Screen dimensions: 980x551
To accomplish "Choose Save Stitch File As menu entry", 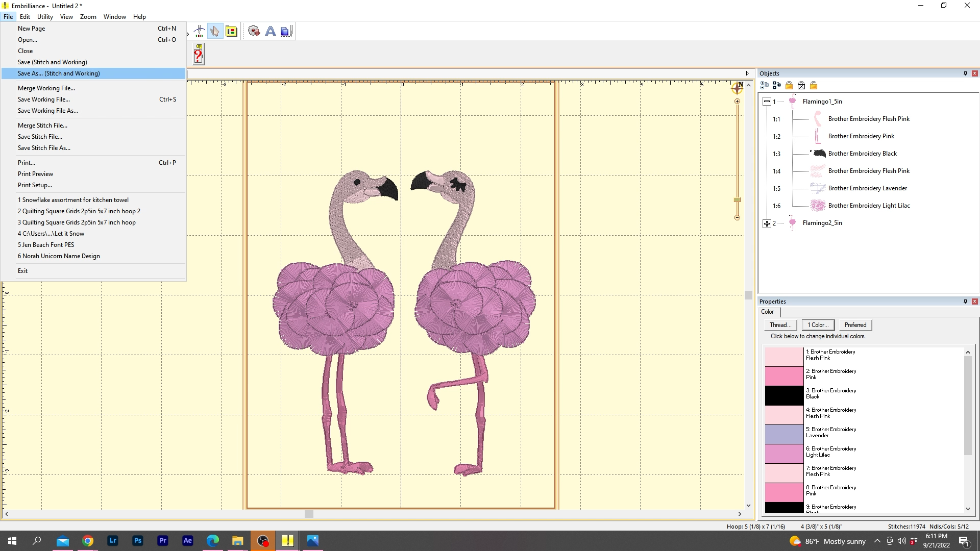I will (44, 148).
